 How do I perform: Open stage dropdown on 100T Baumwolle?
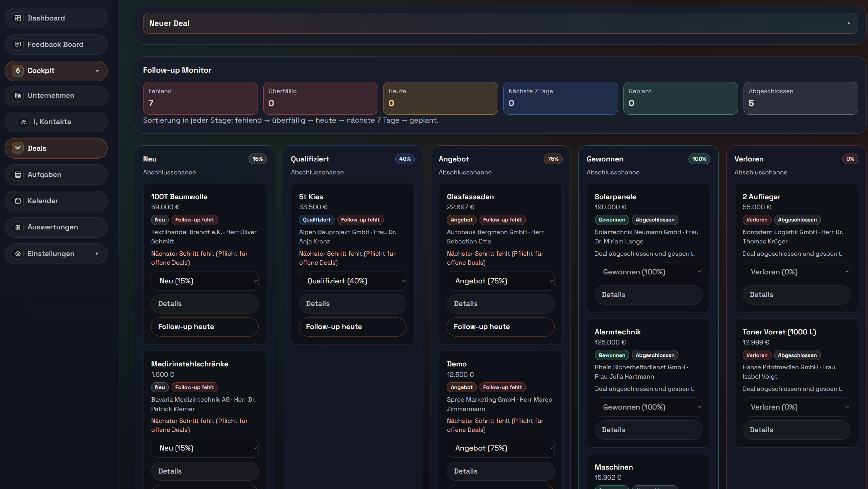[205, 281]
